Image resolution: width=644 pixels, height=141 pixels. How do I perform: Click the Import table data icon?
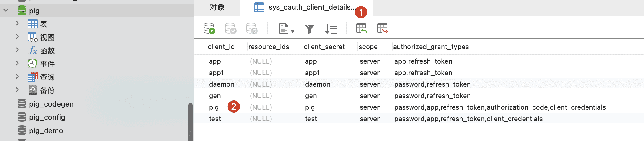tap(361, 28)
